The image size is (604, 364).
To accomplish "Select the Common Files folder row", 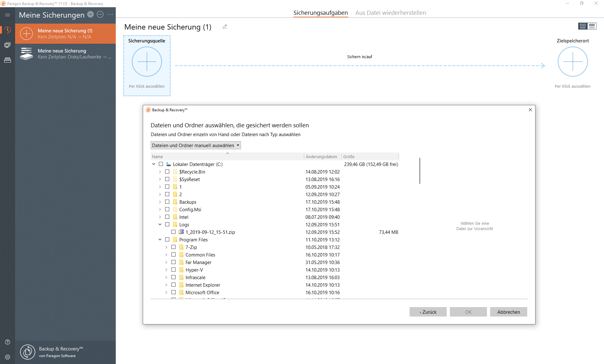I will [275, 255].
